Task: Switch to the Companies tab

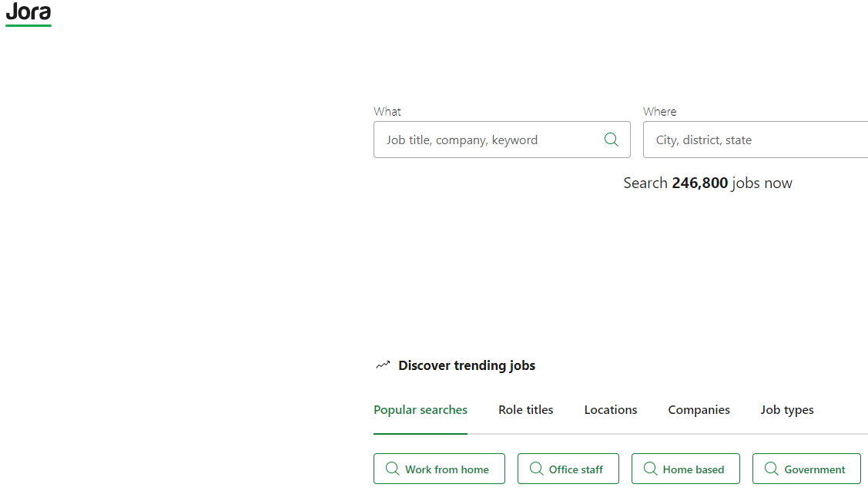Action: pyautogui.click(x=699, y=410)
